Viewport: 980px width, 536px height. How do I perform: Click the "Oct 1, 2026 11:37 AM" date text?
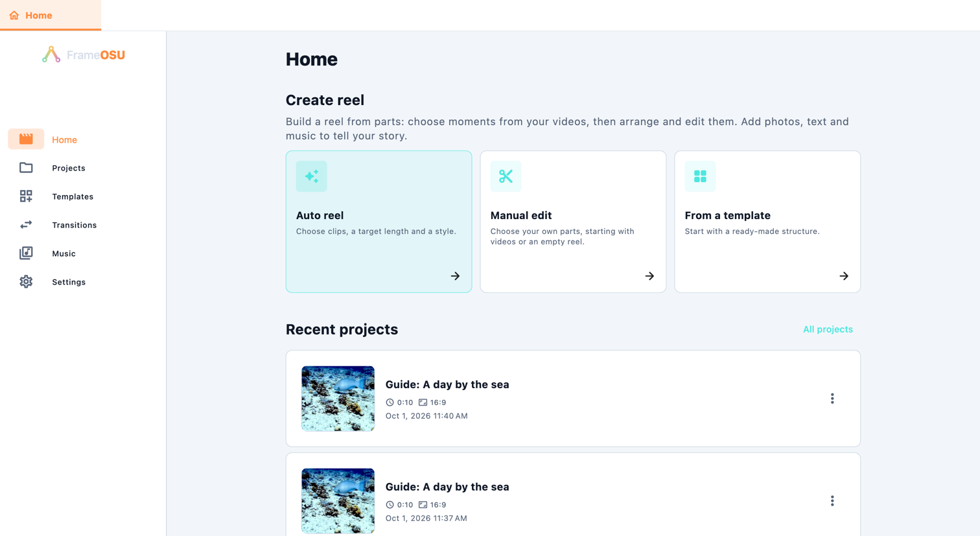coord(426,519)
